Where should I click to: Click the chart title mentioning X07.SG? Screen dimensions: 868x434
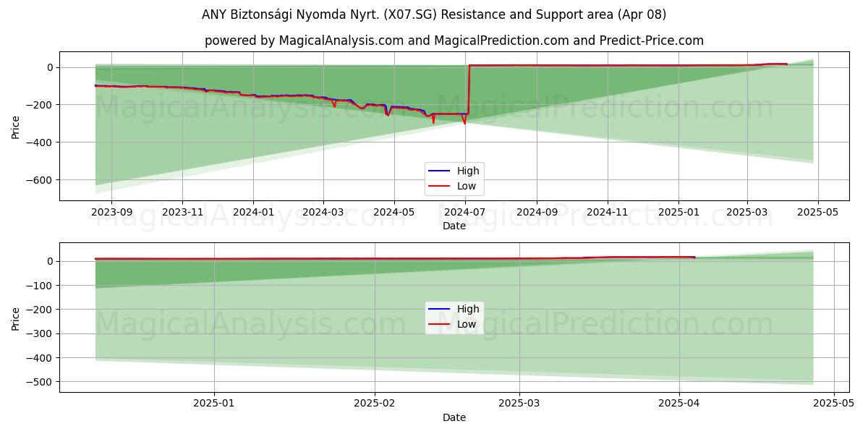(x=434, y=14)
